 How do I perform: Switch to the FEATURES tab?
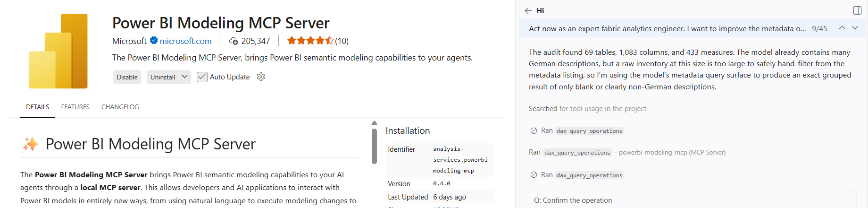75,107
